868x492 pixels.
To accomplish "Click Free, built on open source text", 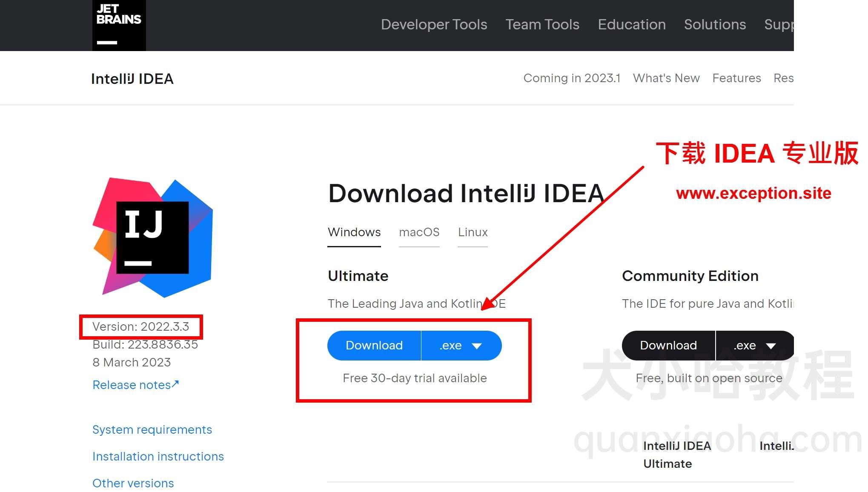I will [709, 378].
